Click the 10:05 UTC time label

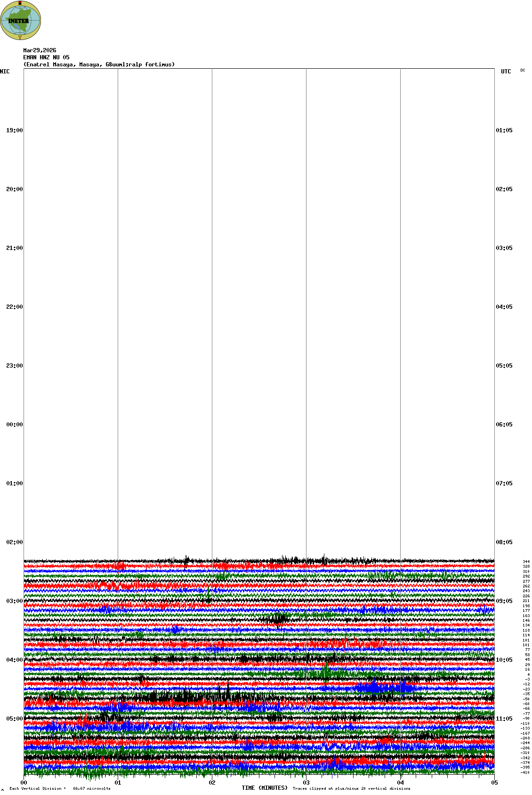click(504, 660)
